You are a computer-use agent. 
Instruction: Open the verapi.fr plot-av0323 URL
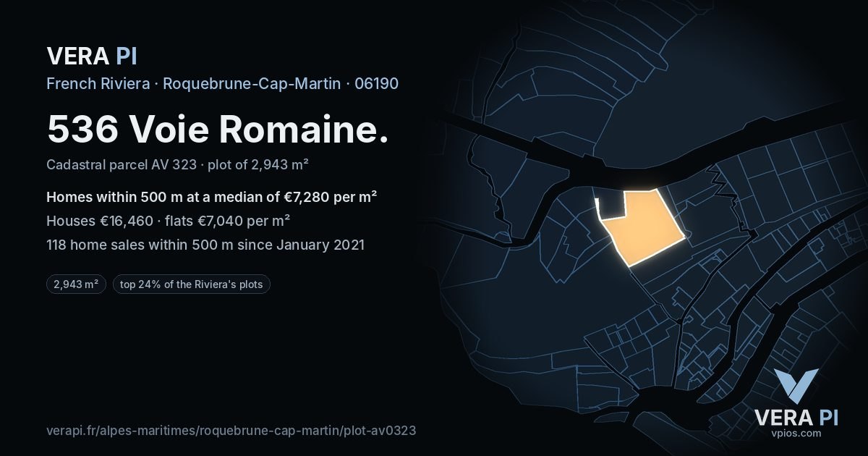click(x=231, y=430)
